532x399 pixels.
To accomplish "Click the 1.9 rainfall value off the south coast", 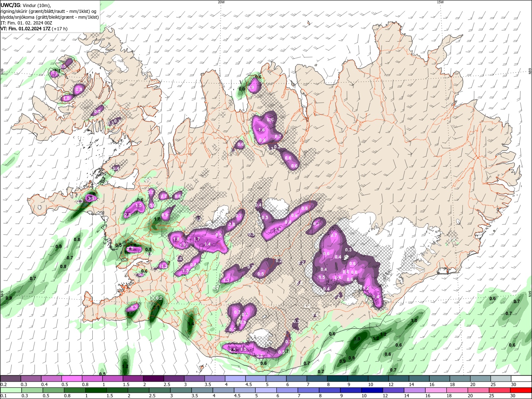I will pyautogui.click(x=357, y=339).
